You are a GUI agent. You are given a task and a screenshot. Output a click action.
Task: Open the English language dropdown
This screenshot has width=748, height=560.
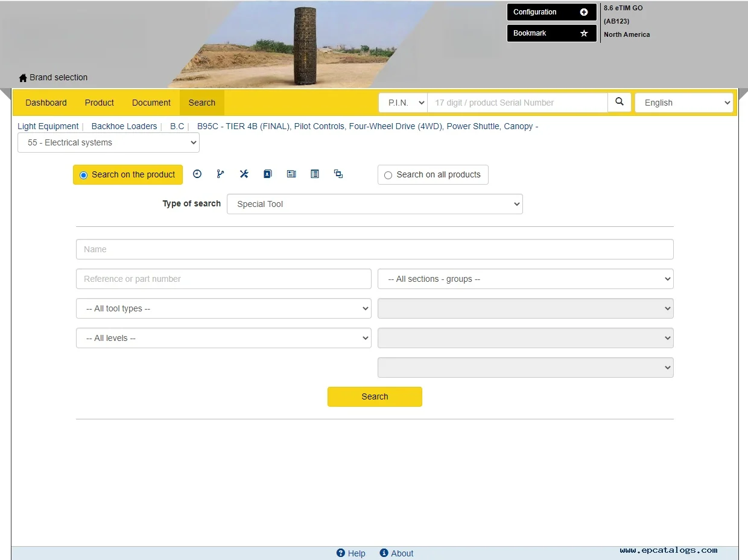[684, 103]
